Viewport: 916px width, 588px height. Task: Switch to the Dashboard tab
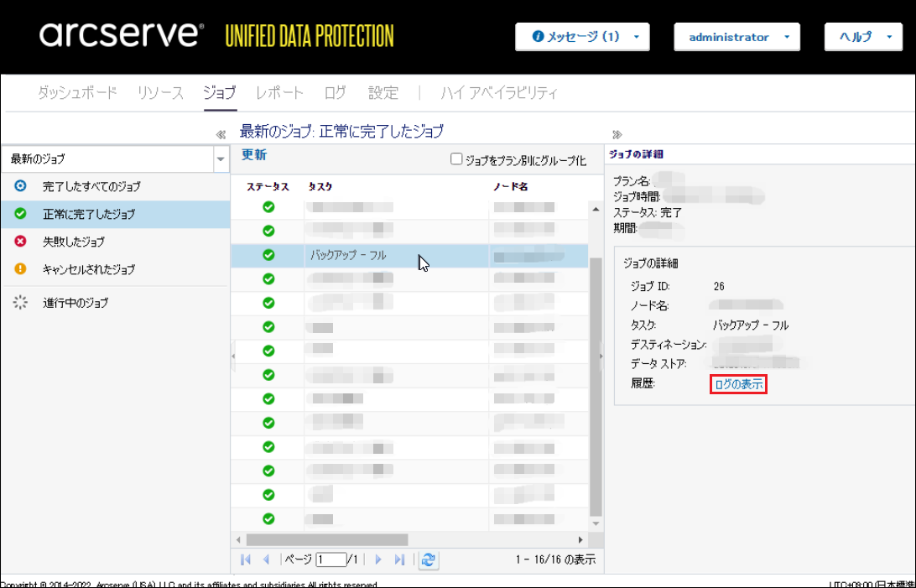click(77, 93)
